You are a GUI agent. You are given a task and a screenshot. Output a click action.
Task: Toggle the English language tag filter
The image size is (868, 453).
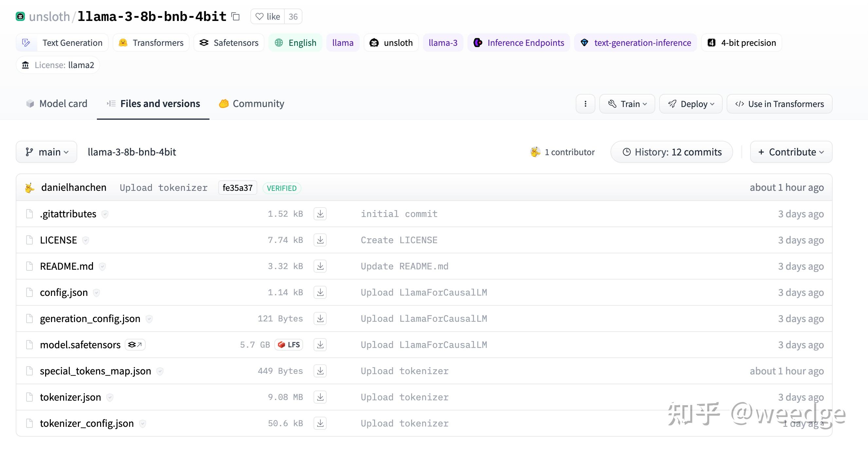(x=296, y=43)
